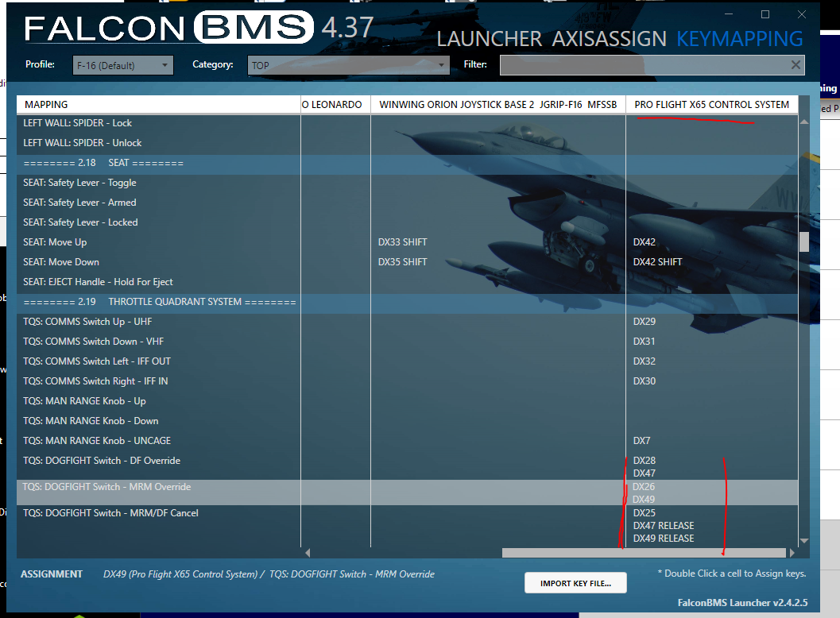Click the DX28 assignment

pos(644,461)
